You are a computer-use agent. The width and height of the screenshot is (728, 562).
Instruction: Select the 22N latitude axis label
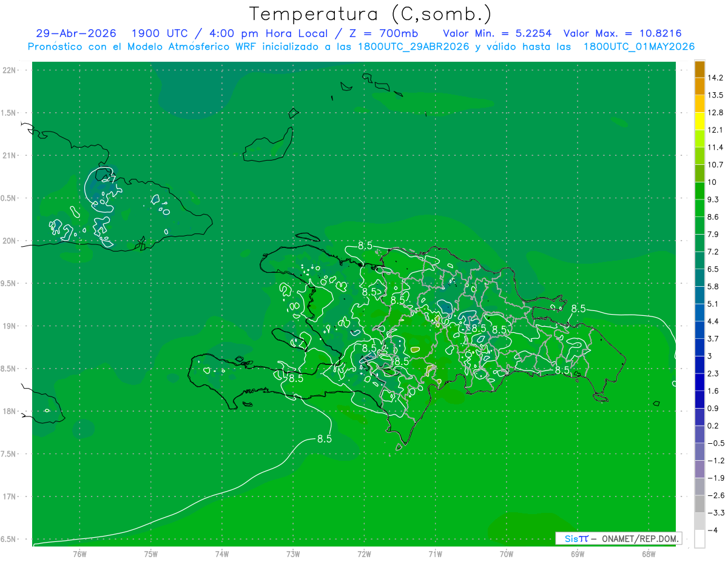pos(10,70)
